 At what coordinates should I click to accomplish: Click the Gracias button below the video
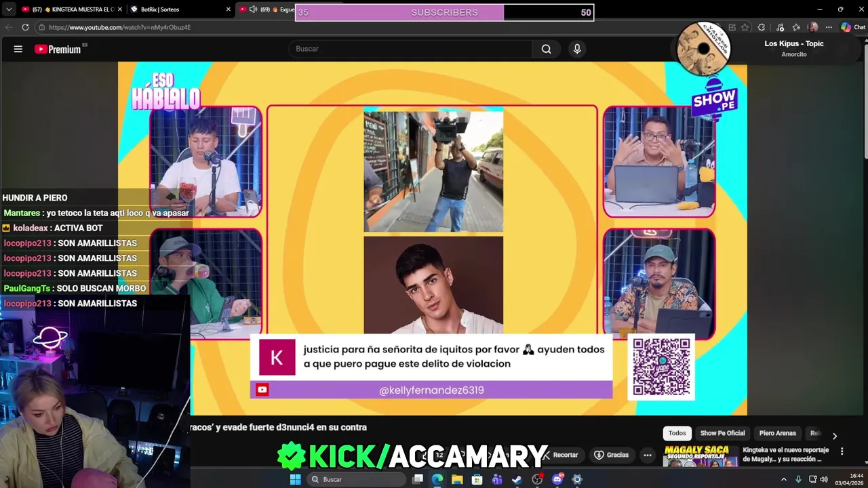coord(612,455)
